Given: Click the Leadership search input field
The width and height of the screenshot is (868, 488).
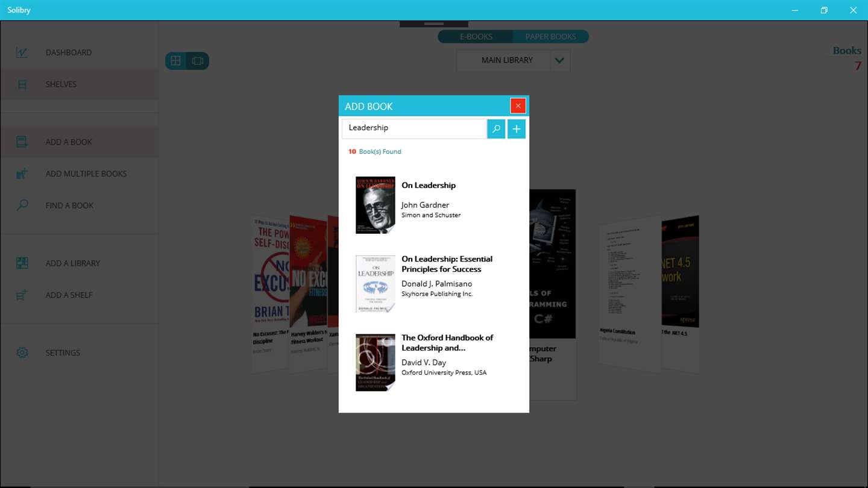Looking at the screenshot, I should pyautogui.click(x=414, y=128).
